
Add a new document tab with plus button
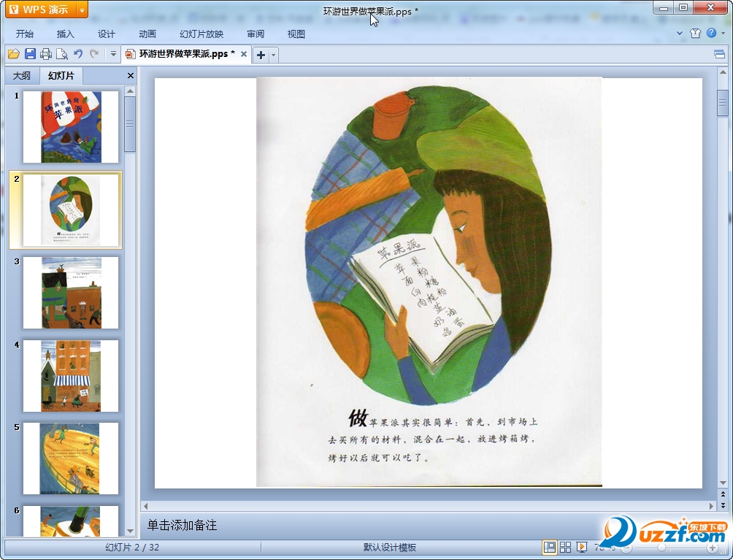(261, 55)
